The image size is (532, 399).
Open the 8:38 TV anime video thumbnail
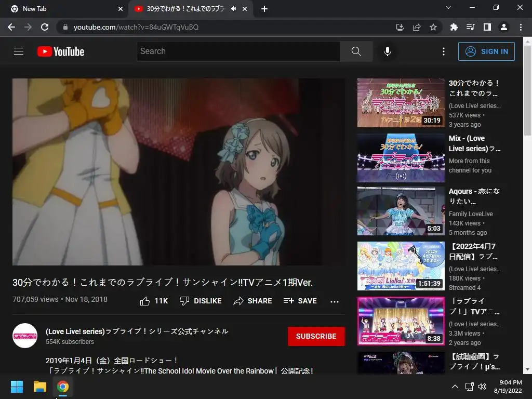[x=401, y=321]
